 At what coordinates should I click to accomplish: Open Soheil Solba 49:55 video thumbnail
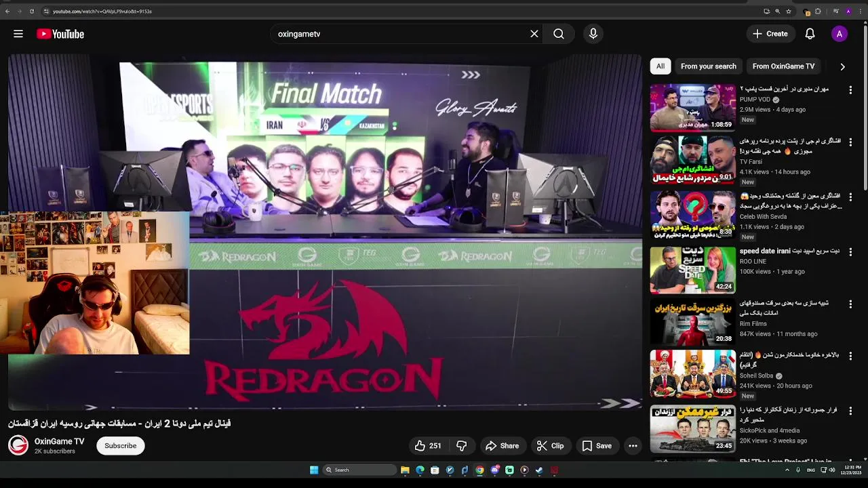692,374
